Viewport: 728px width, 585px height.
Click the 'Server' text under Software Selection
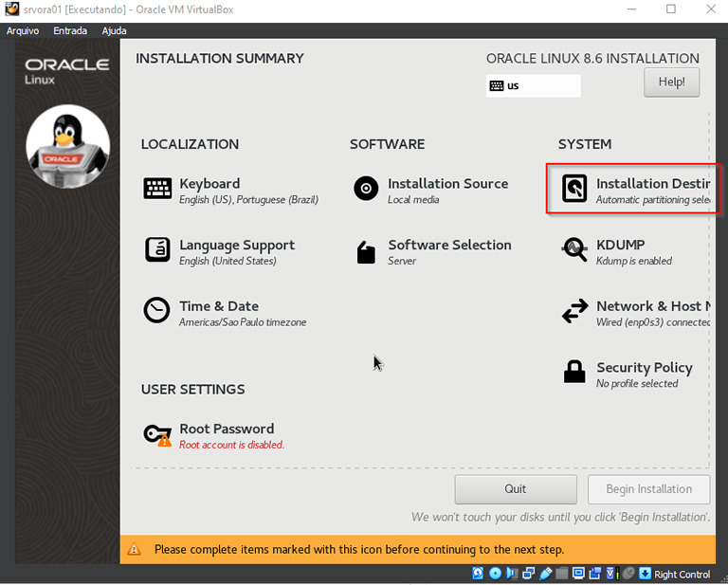tap(402, 261)
